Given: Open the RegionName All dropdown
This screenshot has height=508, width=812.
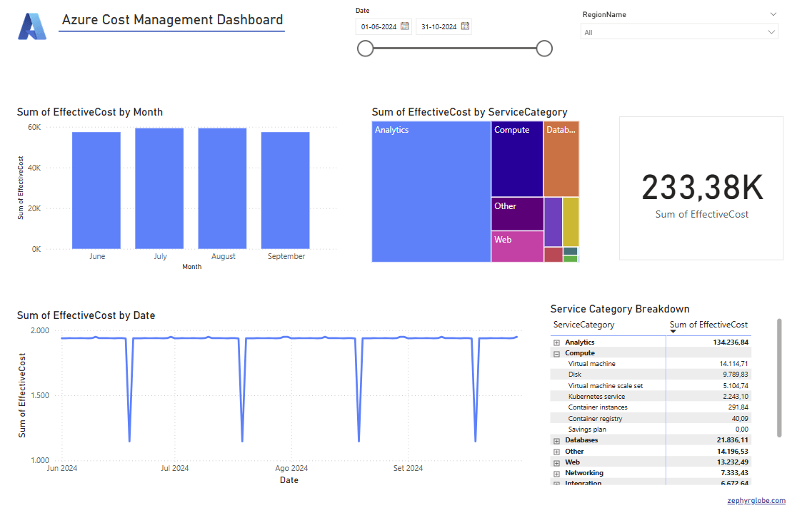Looking at the screenshot, I should (679, 32).
